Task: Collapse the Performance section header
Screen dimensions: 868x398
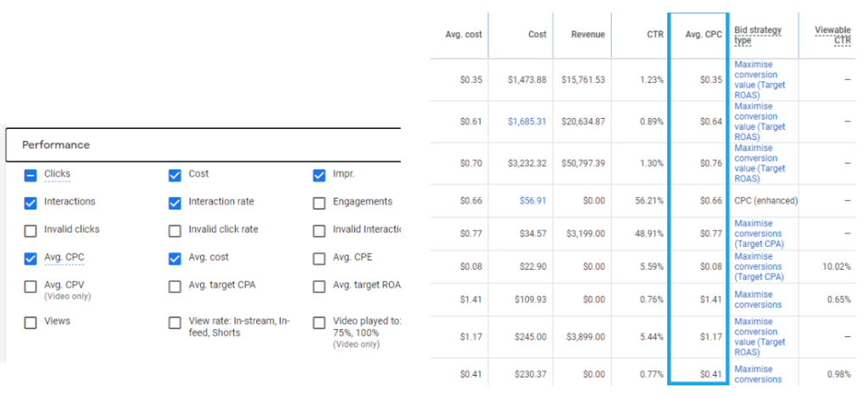Action: 203,145
